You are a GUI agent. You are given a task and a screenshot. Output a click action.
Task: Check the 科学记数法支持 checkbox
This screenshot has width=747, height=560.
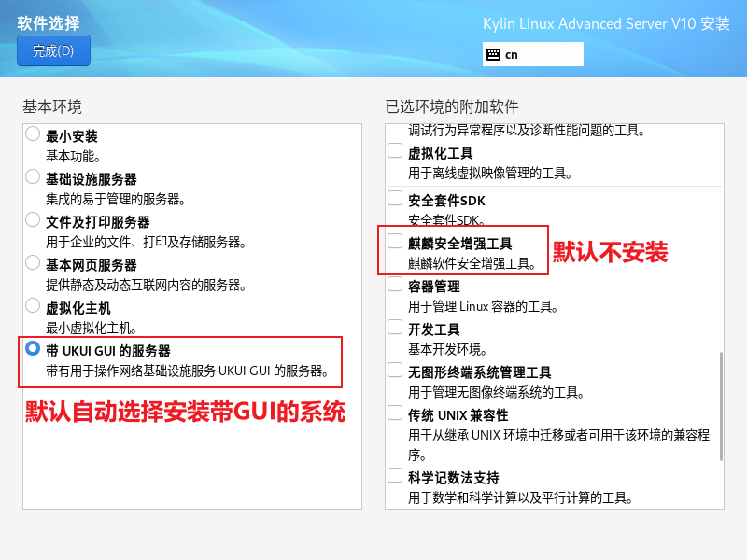[x=395, y=475]
